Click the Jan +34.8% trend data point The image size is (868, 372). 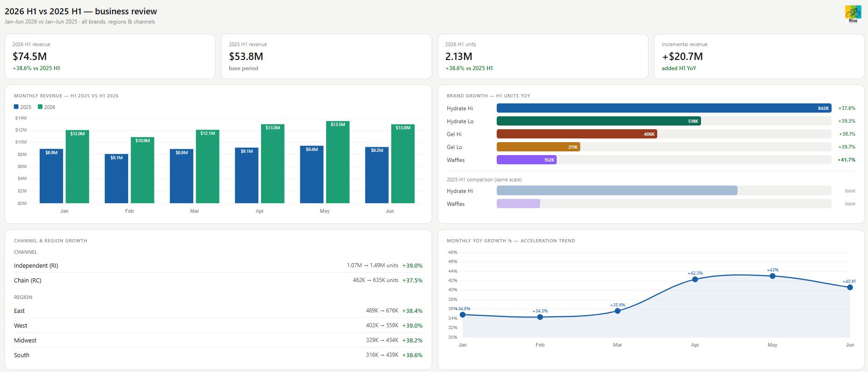[x=463, y=315]
